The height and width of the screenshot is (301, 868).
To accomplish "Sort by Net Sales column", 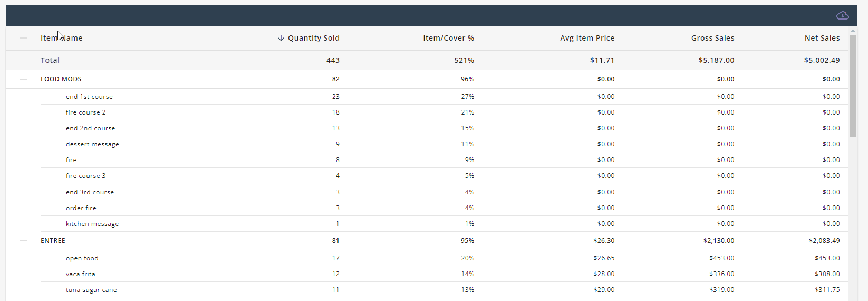I will 822,38.
